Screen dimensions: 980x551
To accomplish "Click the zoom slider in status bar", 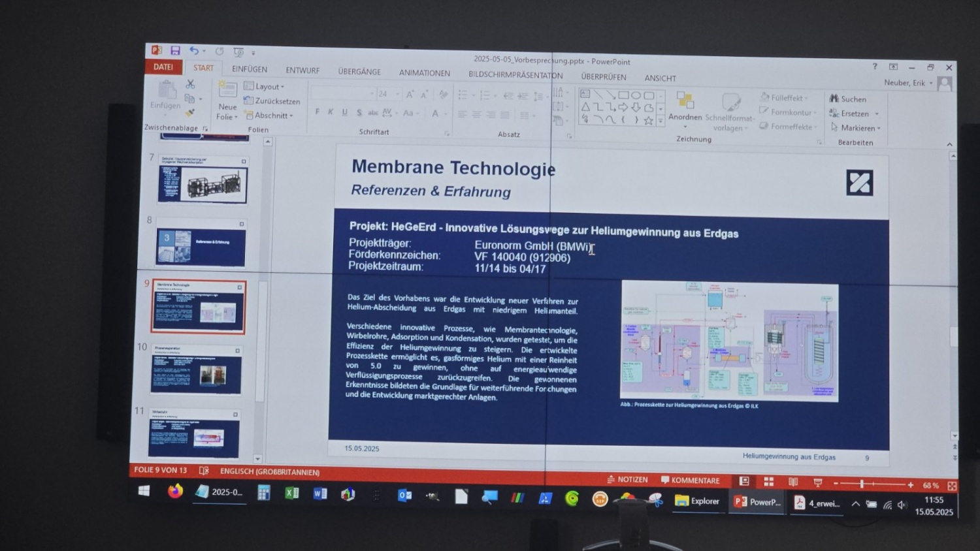I will [x=862, y=484].
